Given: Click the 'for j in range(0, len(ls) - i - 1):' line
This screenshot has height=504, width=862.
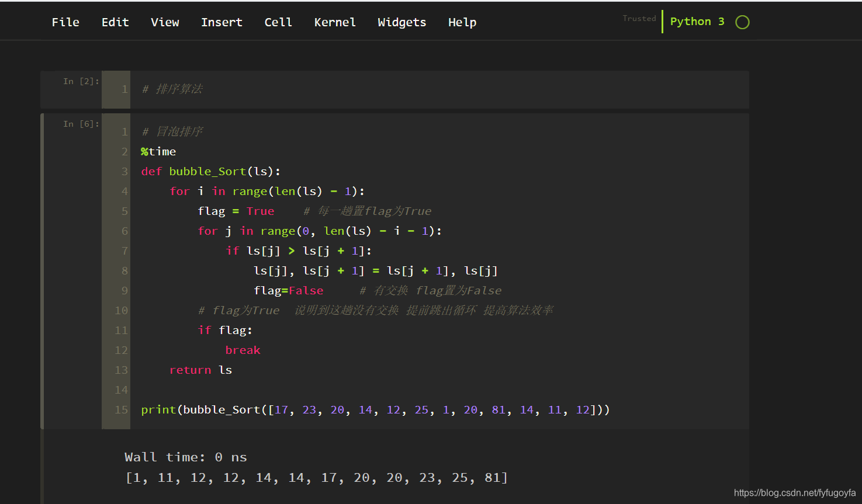Looking at the screenshot, I should pos(320,231).
